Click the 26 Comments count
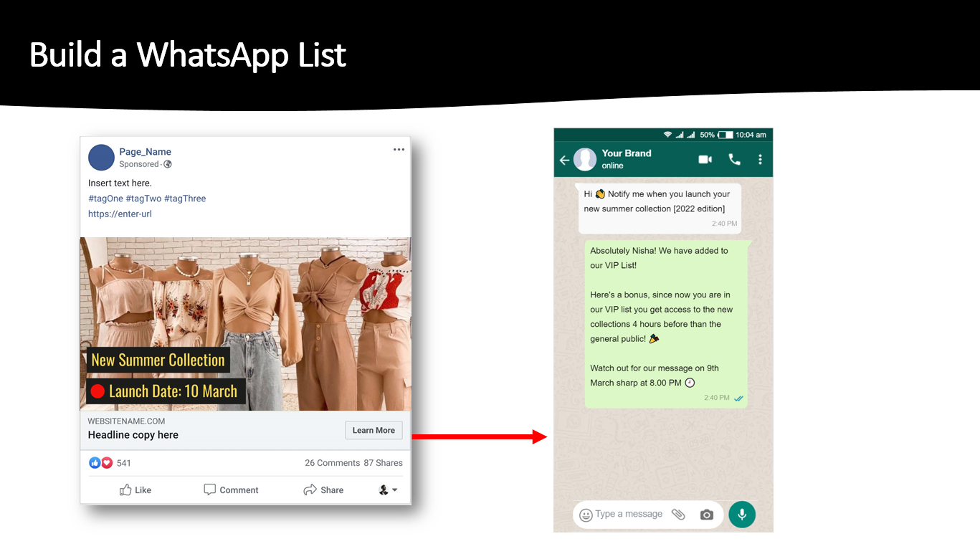 click(x=332, y=462)
